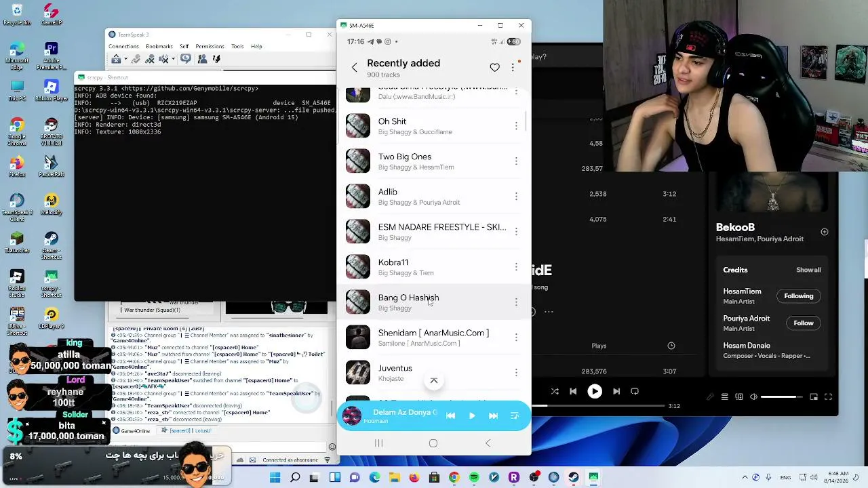Open options for the track Two Big Ones
Viewport: 868px width, 488px height.
click(516, 161)
